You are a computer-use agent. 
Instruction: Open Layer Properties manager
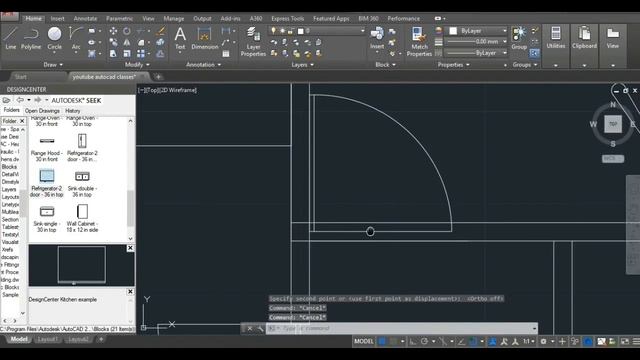pos(253,42)
